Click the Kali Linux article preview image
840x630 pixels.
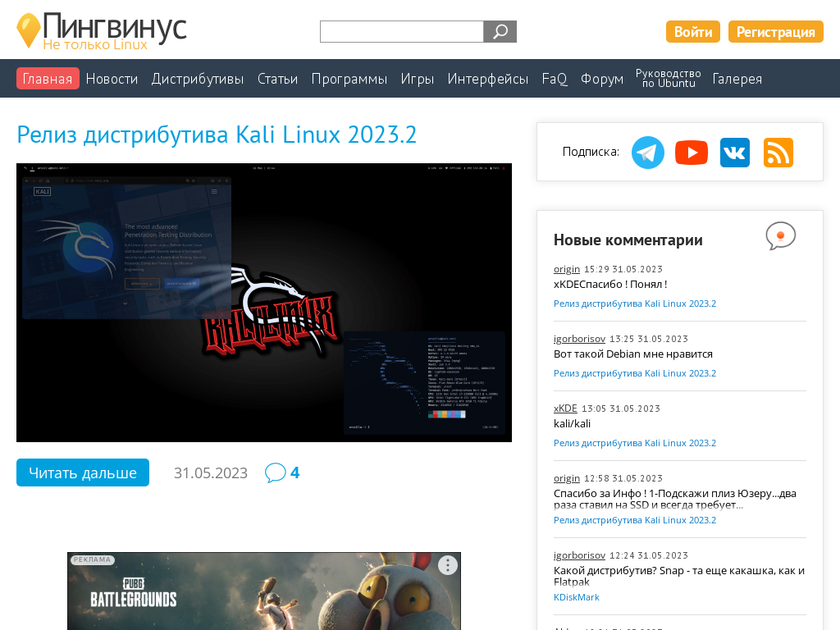[x=264, y=303]
